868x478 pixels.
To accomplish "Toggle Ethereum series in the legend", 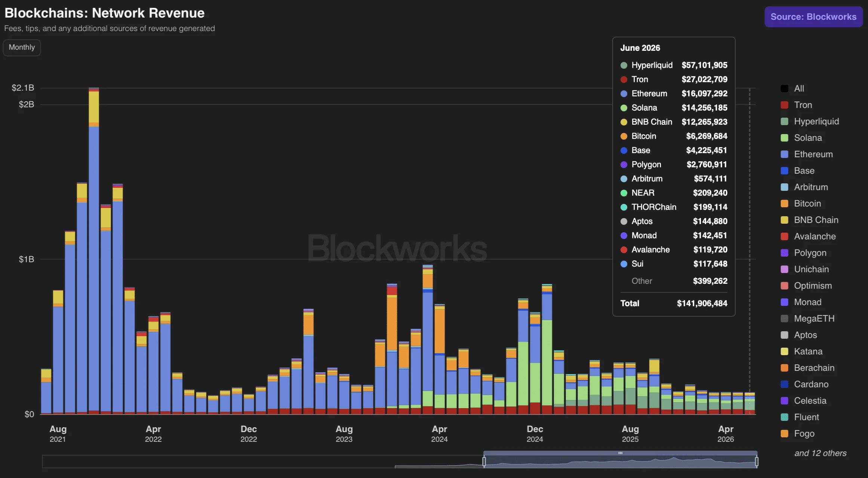I will click(807, 154).
